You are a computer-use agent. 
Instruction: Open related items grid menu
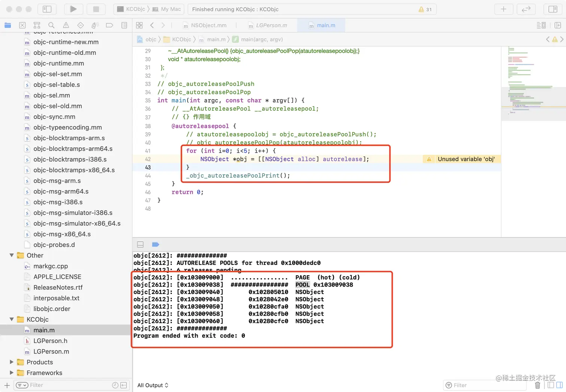click(139, 25)
